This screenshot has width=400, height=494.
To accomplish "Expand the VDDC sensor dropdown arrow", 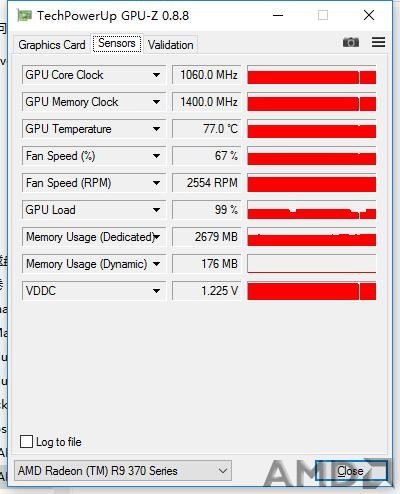I will click(156, 291).
